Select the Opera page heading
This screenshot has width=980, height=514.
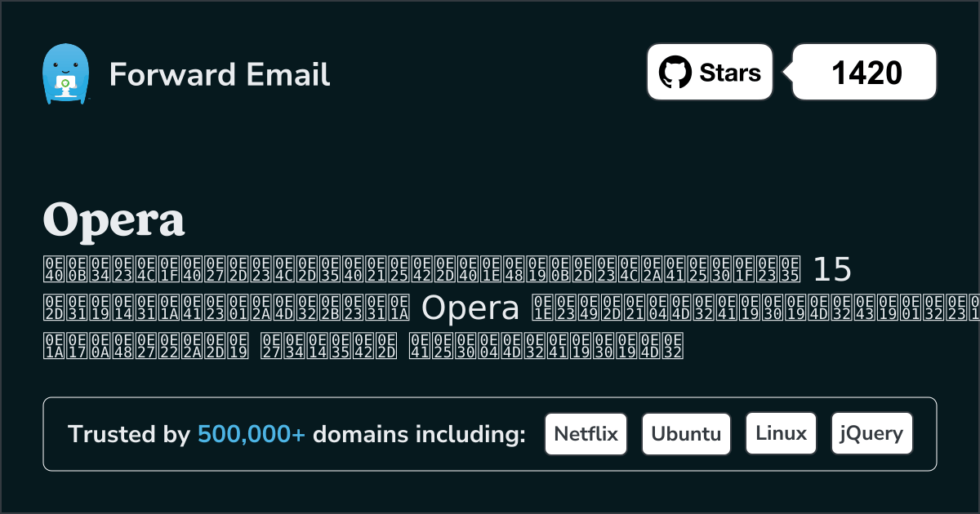click(x=114, y=219)
